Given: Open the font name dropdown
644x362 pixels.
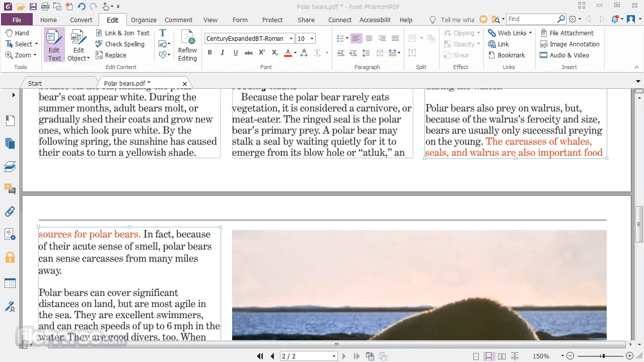Looking at the screenshot, I should 291,38.
